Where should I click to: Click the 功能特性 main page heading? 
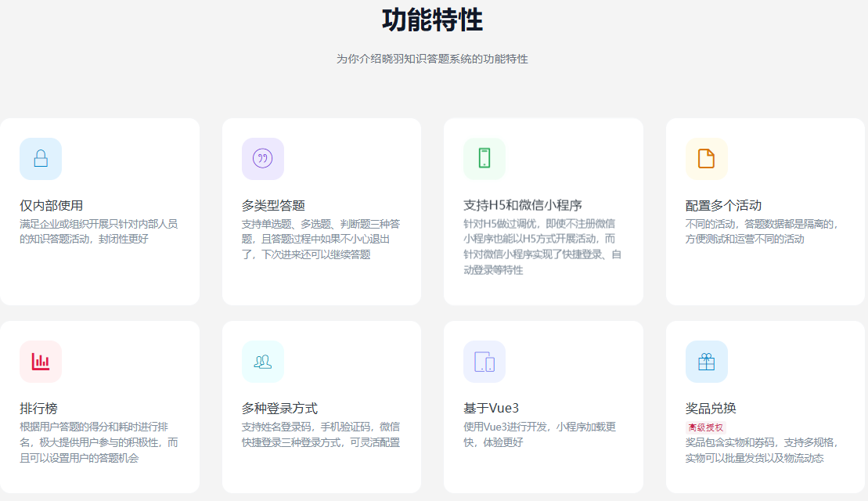(432, 20)
